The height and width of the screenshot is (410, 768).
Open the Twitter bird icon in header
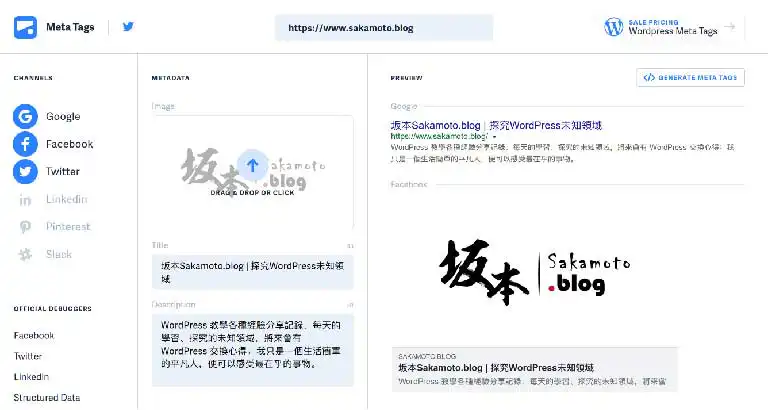(x=128, y=27)
